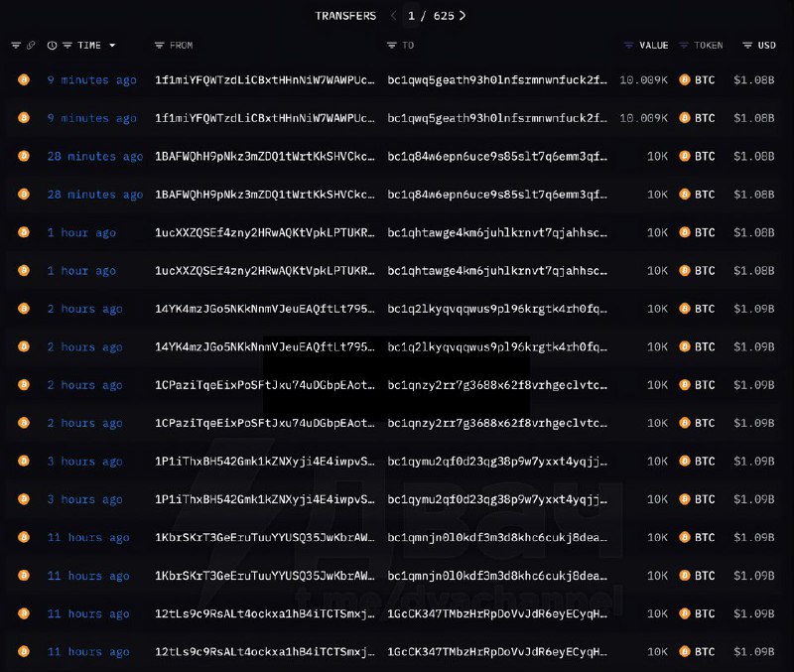Screen dimensions: 794x672
Task: Click Bitcoin icon in first transfer row
Action: pos(24,79)
